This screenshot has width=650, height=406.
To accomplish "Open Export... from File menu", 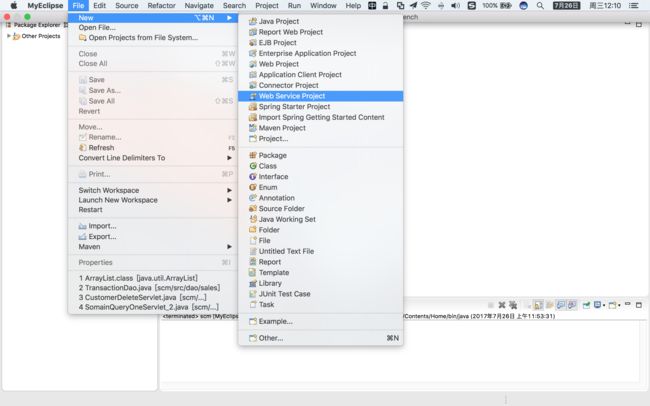I will click(153, 236).
